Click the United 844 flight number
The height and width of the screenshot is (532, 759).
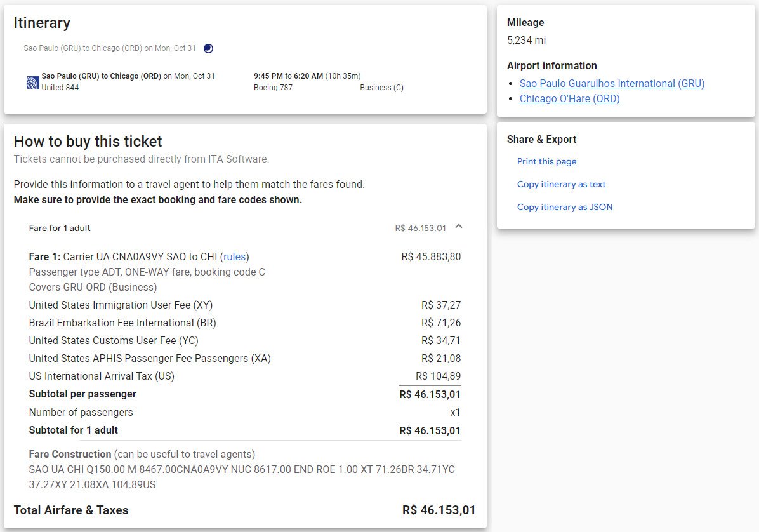(x=60, y=88)
